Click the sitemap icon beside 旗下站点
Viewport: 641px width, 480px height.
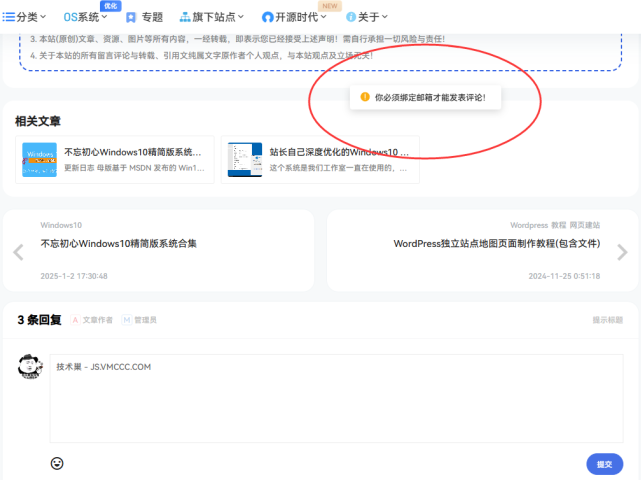[185, 17]
